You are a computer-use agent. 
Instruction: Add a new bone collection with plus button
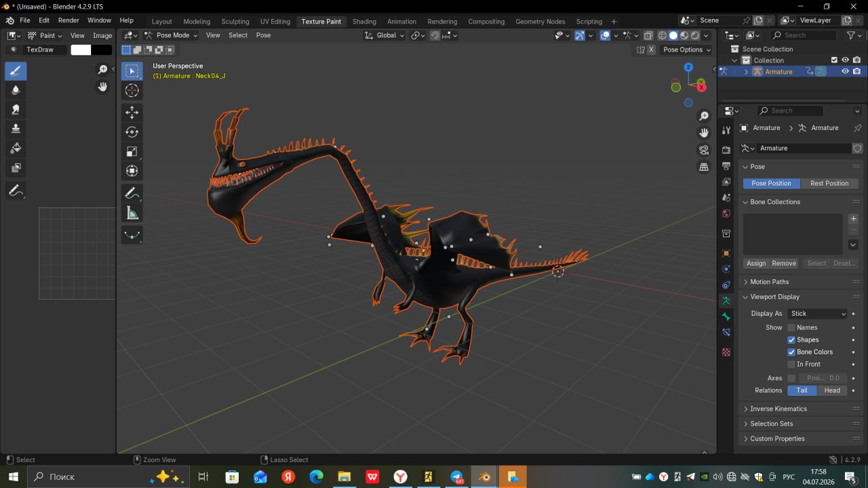(x=853, y=219)
